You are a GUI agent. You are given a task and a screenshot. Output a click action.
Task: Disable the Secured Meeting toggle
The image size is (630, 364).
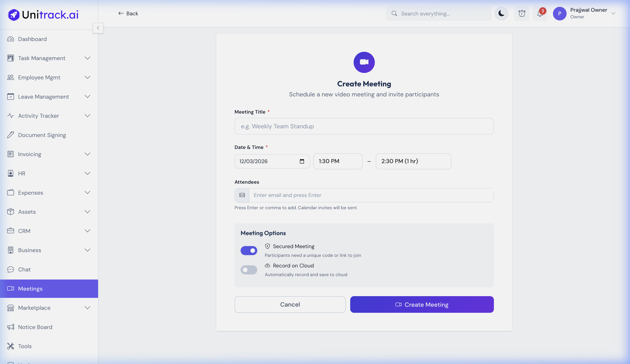coord(249,250)
